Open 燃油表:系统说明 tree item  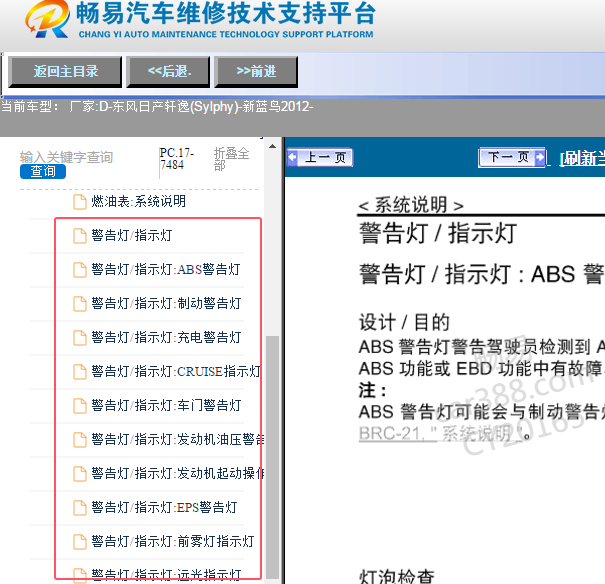click(x=138, y=201)
